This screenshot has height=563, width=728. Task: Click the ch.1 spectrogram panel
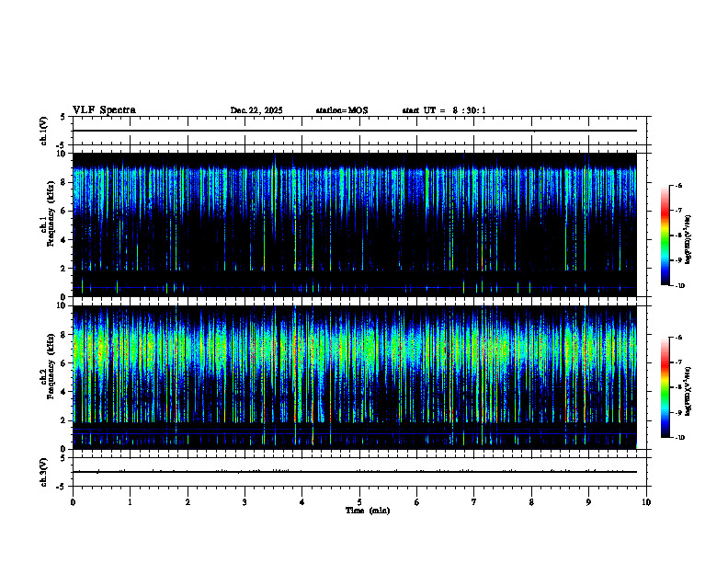point(355,224)
